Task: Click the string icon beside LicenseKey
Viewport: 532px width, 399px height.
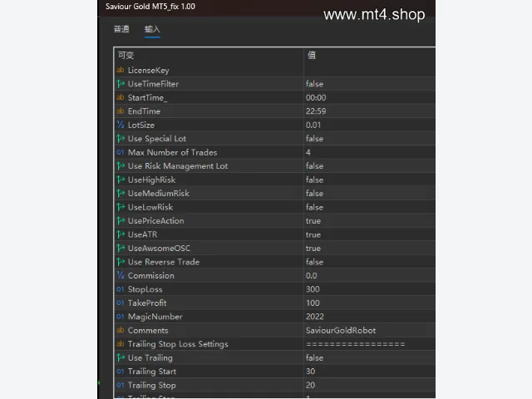Action: 120,70
